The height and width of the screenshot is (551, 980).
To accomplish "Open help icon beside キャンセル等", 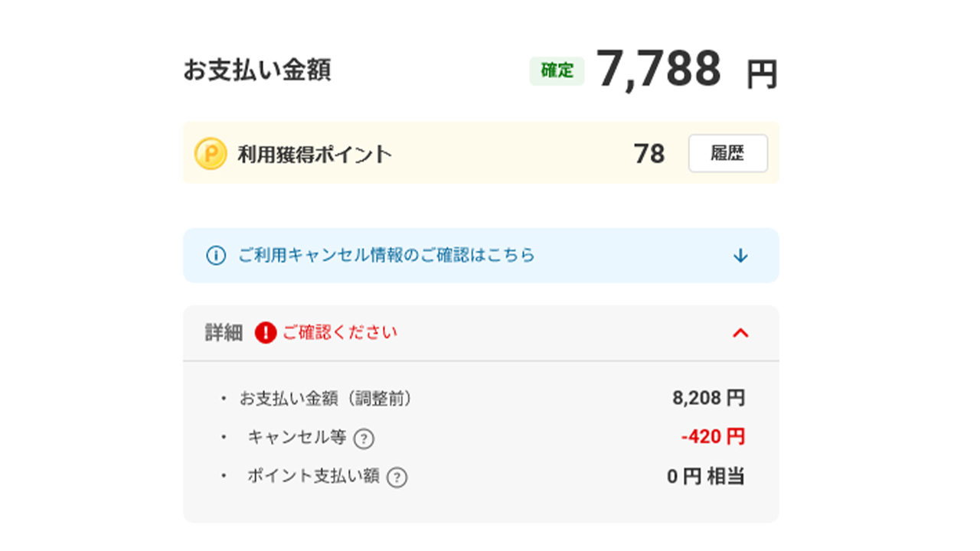I will click(365, 439).
